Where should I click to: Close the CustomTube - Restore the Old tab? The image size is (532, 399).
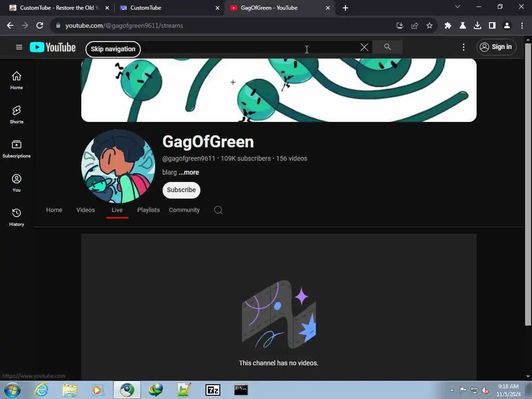[x=107, y=8]
